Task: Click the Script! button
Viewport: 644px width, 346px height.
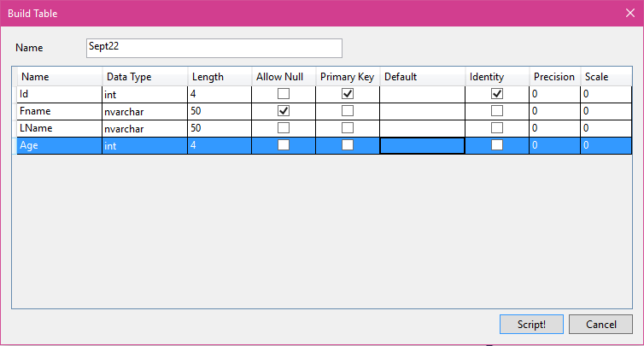Action: 531,325
